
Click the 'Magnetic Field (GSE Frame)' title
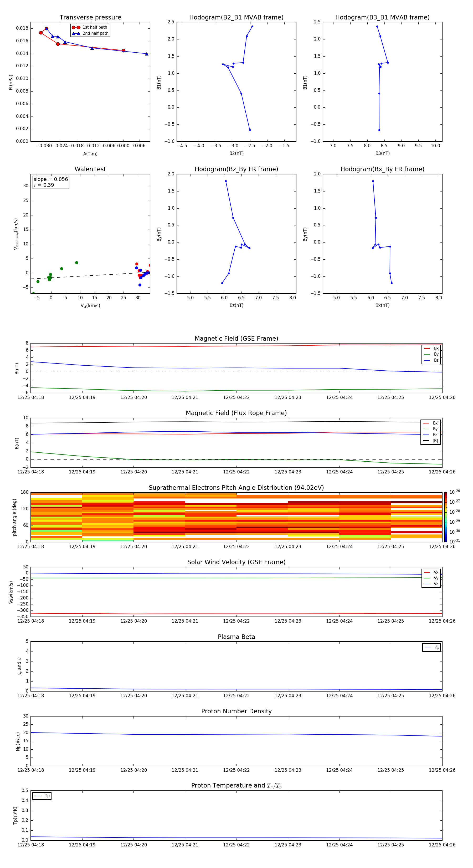point(236,339)
